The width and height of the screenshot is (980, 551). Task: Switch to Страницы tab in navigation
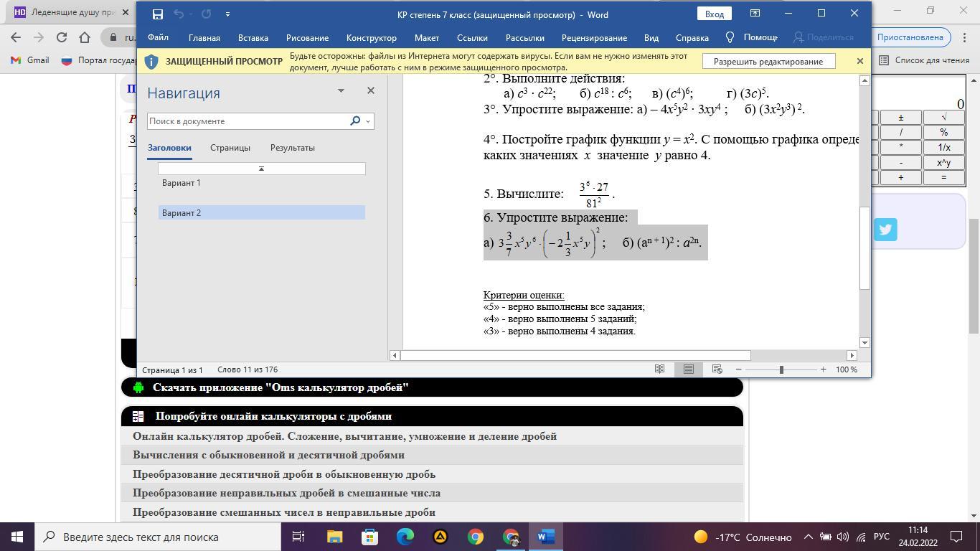tap(230, 148)
